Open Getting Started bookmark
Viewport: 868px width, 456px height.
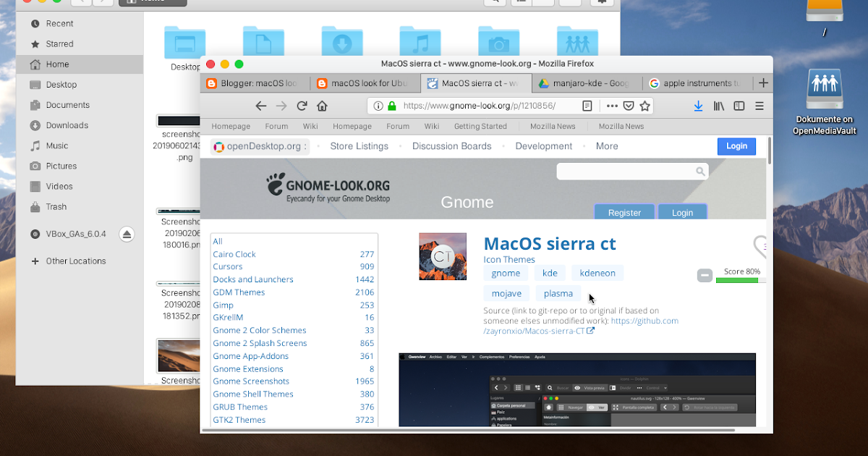point(480,126)
